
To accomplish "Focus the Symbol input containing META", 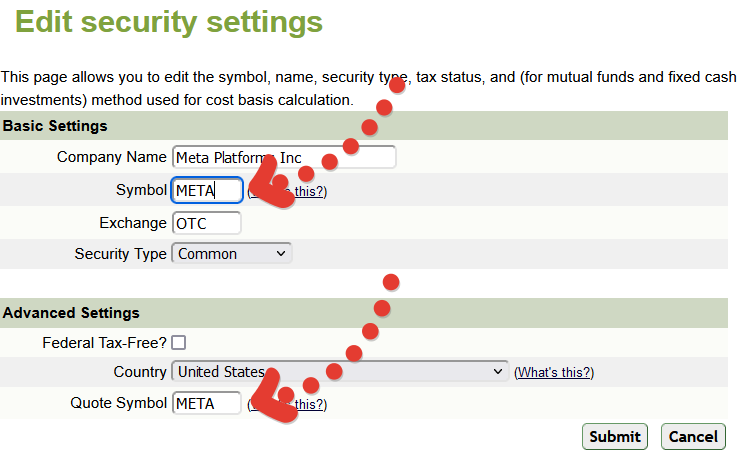I will pyautogui.click(x=207, y=190).
